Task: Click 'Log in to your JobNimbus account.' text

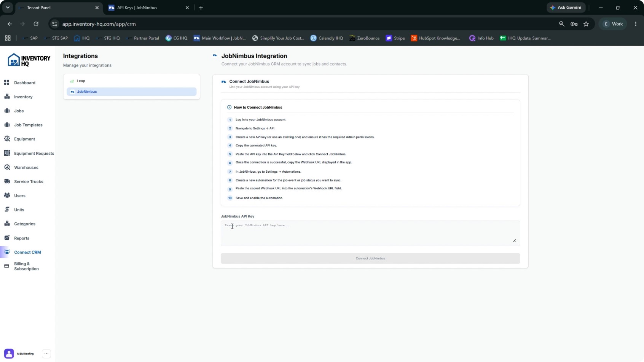Action: click(x=261, y=120)
